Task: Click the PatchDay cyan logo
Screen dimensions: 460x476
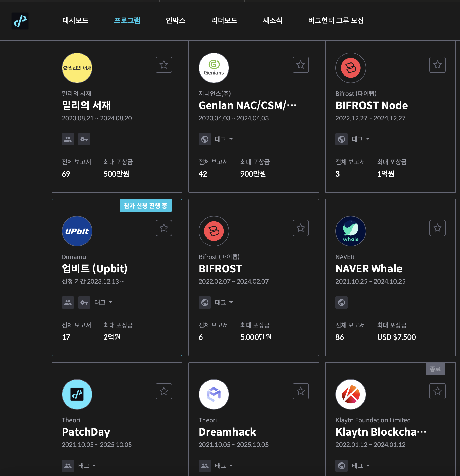Action: (77, 394)
